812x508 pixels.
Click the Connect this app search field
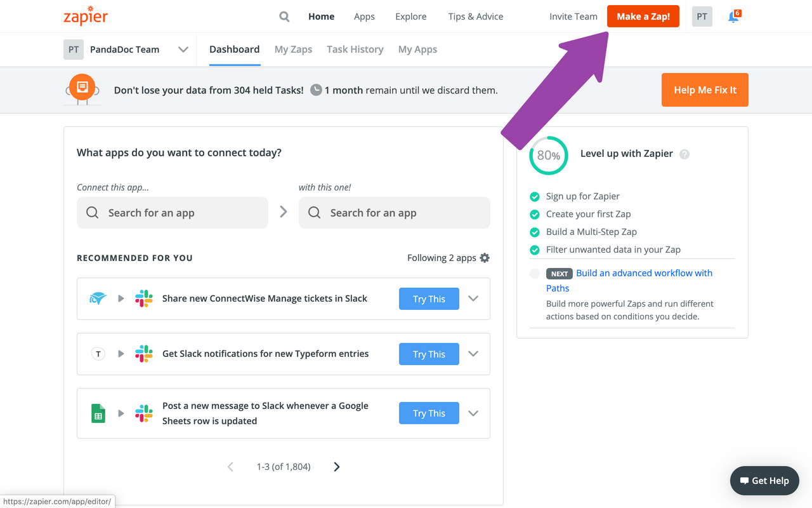173,213
